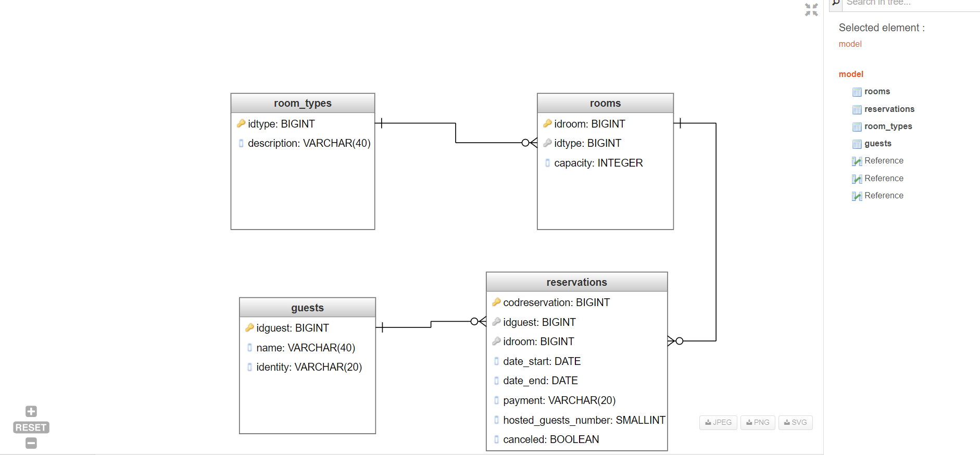
Task: Select the last Reference tree item
Action: [884, 196]
